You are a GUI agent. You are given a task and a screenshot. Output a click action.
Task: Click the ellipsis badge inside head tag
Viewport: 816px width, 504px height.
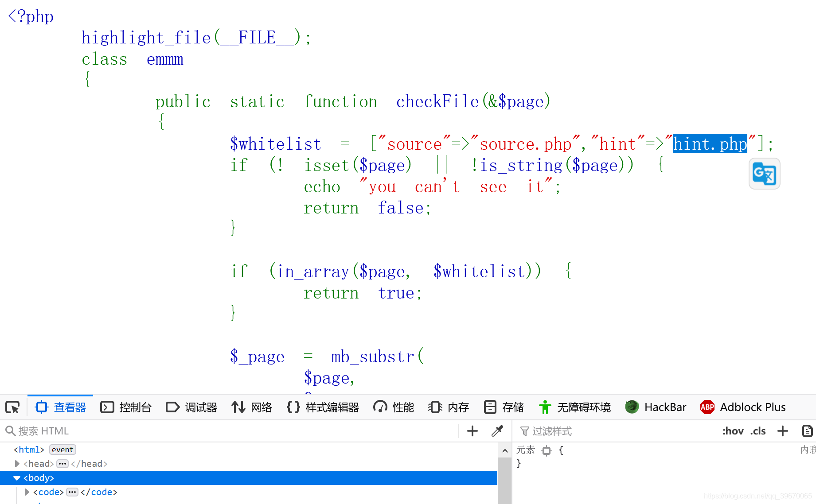click(62, 464)
